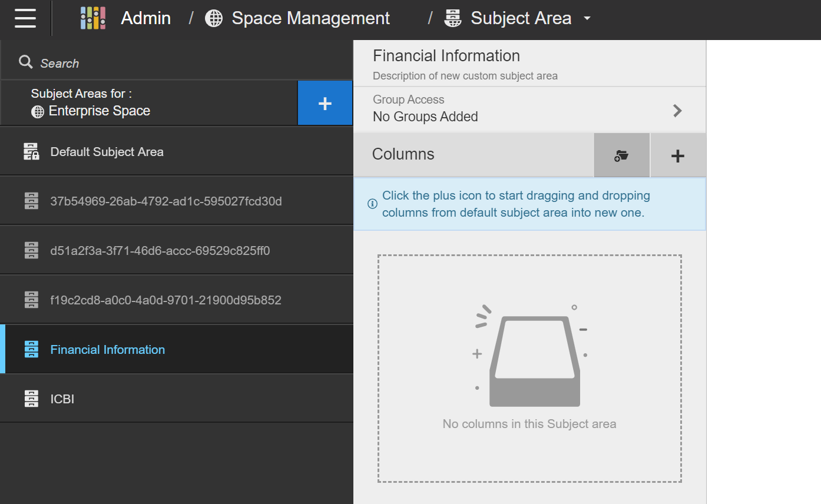Focus the Search input field
The image size is (821, 504).
[177, 62]
